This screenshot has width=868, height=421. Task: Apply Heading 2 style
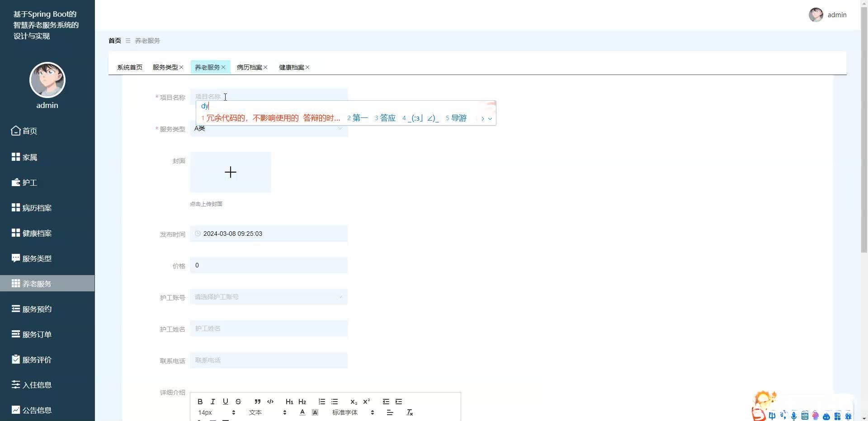point(302,402)
